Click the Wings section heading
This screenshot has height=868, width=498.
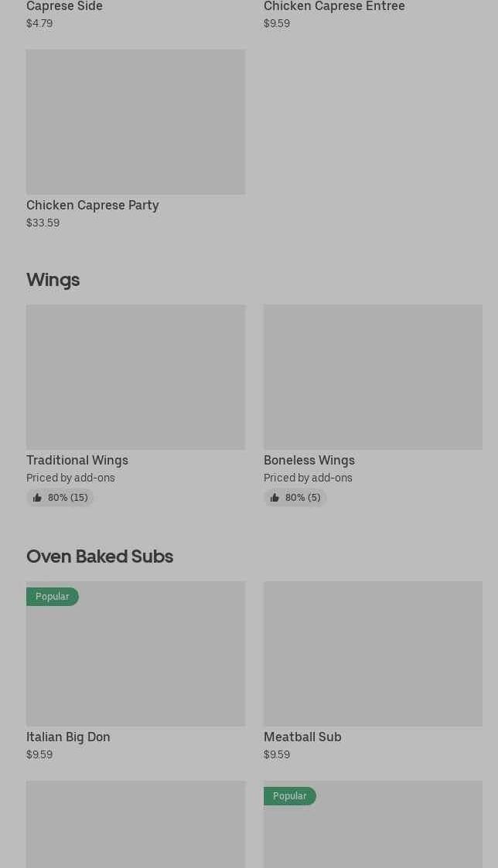(x=53, y=279)
